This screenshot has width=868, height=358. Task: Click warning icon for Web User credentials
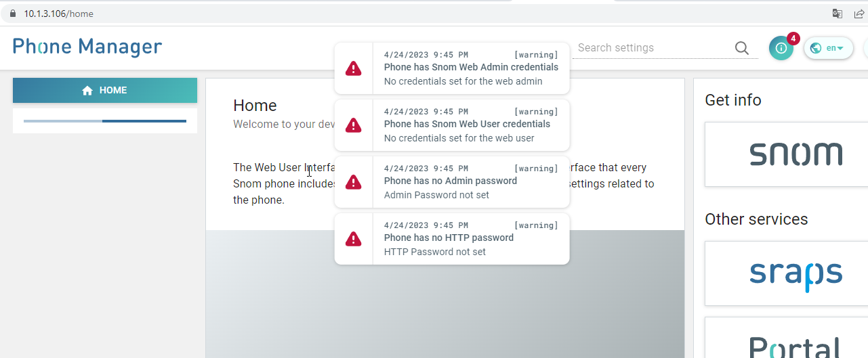point(353,125)
